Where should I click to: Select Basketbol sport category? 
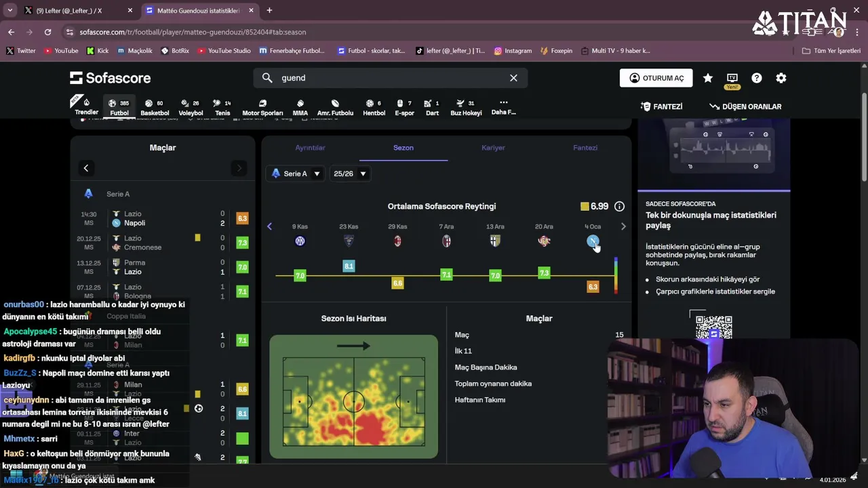pyautogui.click(x=155, y=107)
